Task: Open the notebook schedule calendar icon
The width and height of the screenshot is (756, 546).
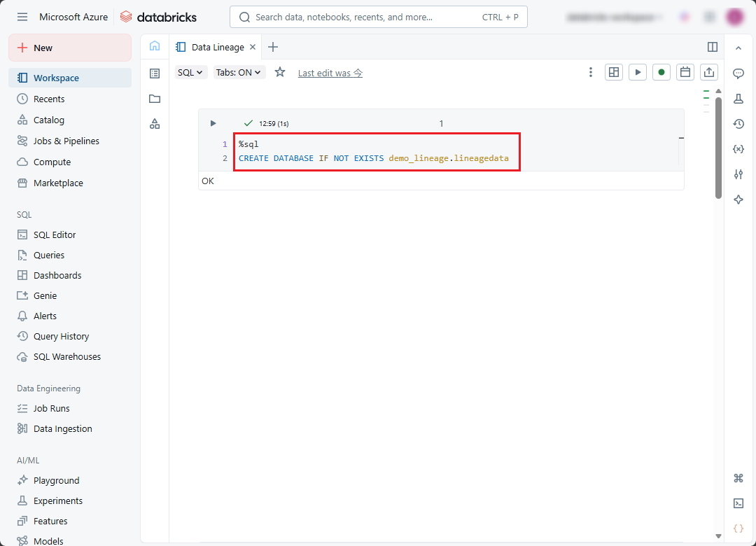Action: 685,72
